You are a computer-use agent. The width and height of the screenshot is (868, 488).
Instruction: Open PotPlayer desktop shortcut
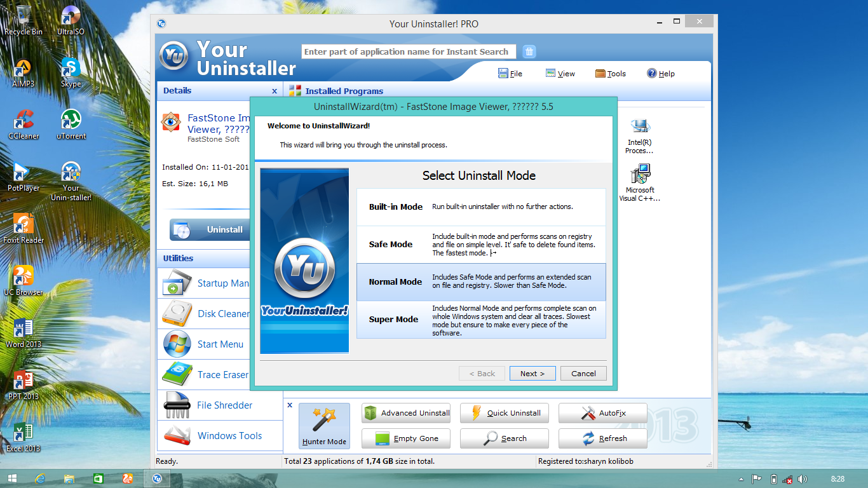[x=24, y=177]
